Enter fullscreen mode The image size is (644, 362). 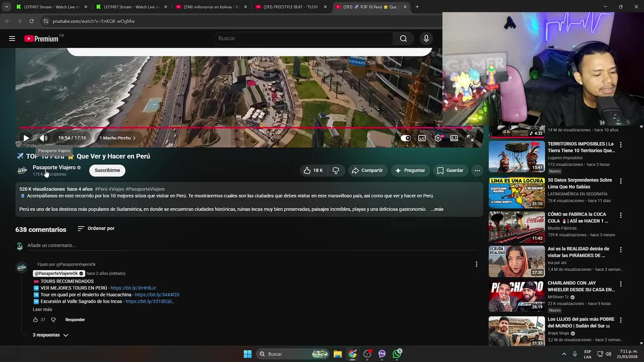click(x=470, y=138)
